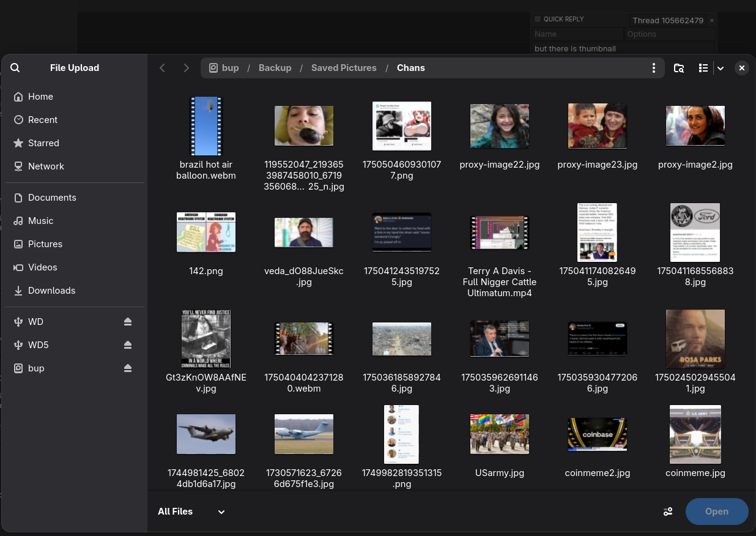Select coinmeme.jpg thumbnail
Screen dimensions: 756x536
click(695, 434)
